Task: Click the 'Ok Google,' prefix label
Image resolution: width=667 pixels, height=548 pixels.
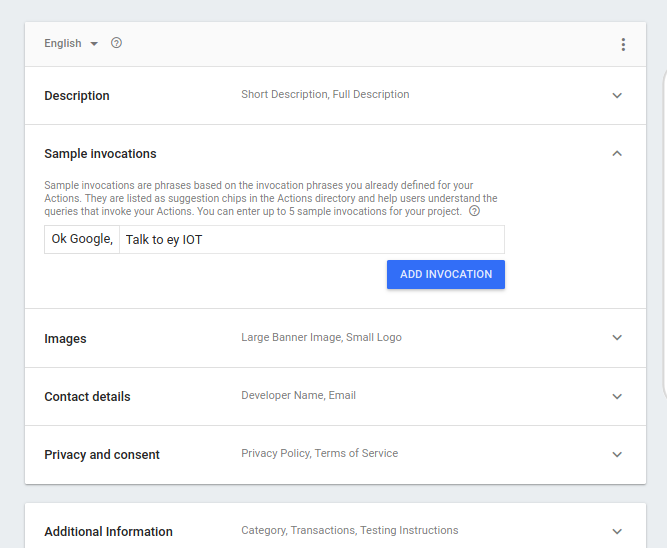Action: click(x=82, y=240)
